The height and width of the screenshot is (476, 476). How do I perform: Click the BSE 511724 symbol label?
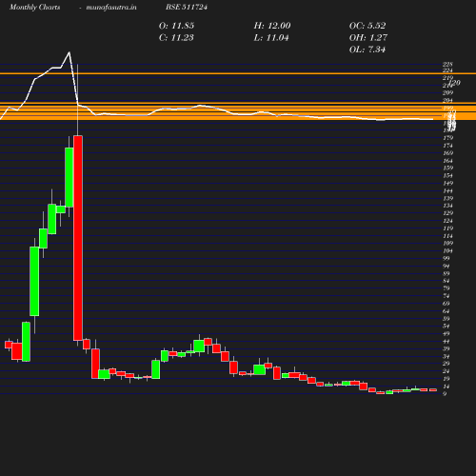187,8
